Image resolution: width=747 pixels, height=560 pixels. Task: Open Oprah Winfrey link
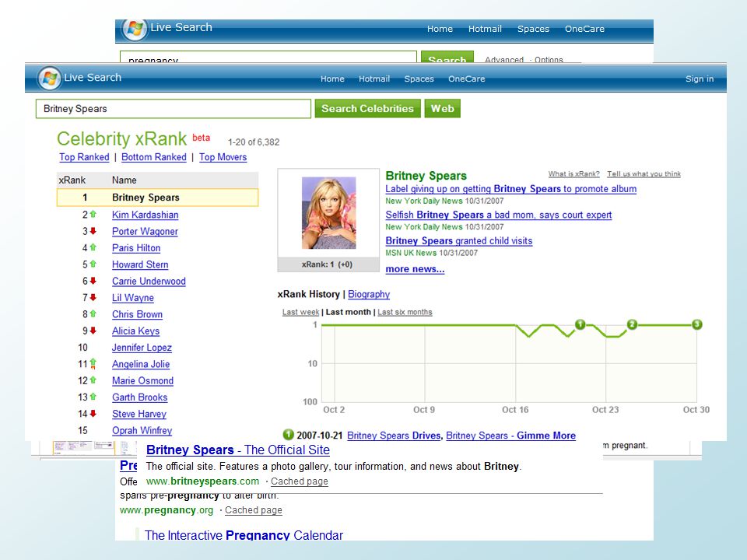coord(142,430)
